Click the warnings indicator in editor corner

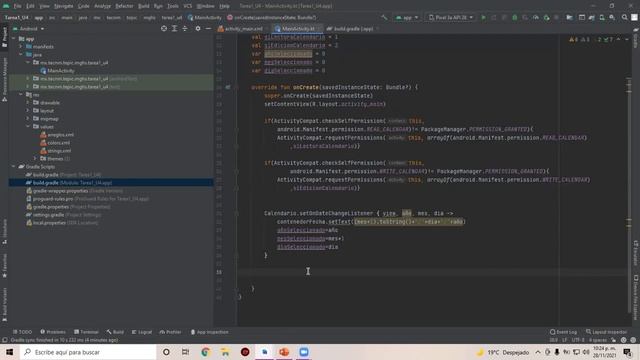click(573, 40)
